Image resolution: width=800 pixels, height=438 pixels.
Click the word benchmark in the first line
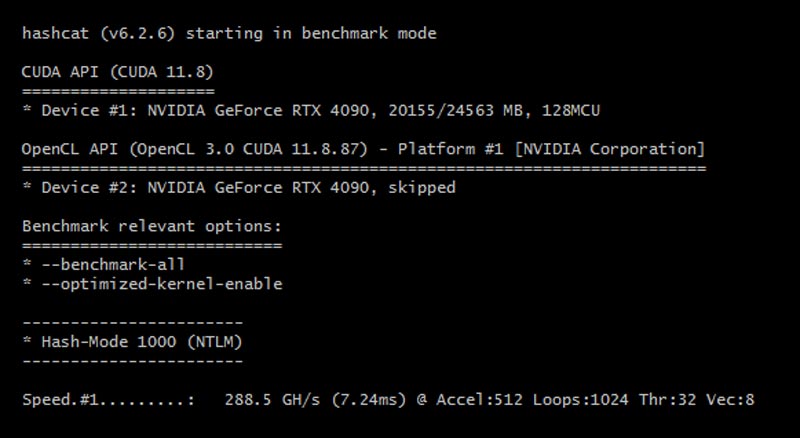tap(345, 34)
